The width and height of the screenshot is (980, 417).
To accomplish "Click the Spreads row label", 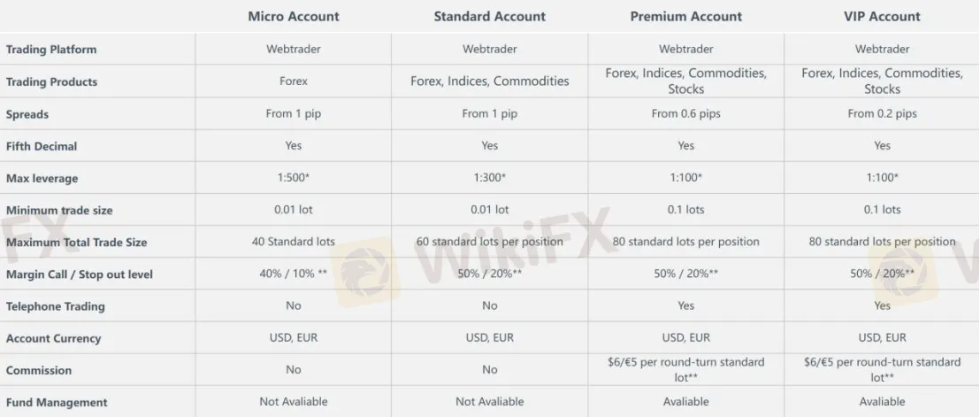I will pyautogui.click(x=27, y=114).
